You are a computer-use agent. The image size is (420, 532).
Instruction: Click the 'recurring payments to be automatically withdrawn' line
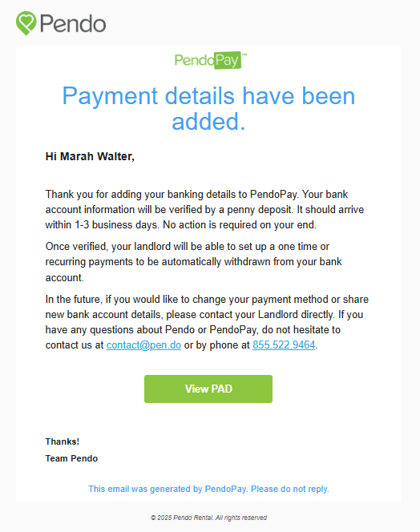(x=193, y=262)
